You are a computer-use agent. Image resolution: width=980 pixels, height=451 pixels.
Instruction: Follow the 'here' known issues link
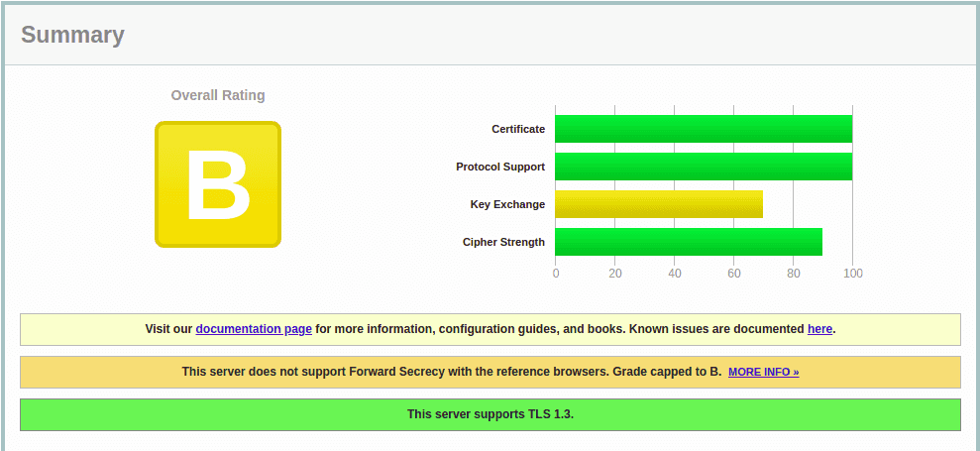(819, 329)
